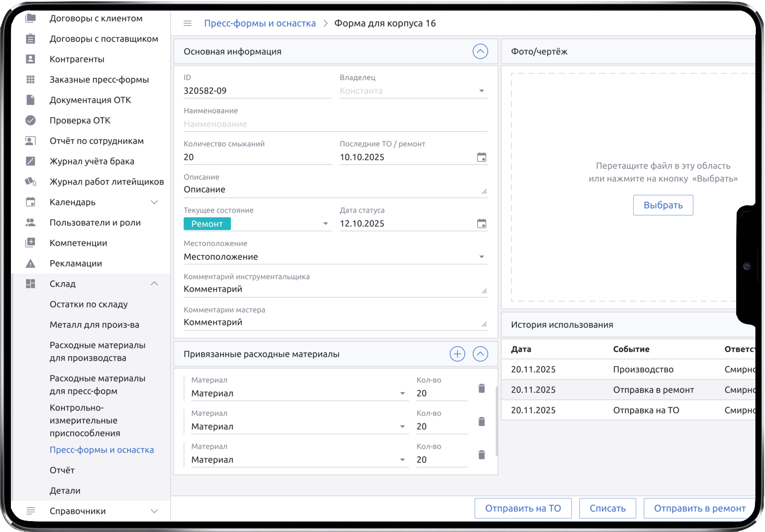Image resolution: width=765 pixels, height=532 pixels.
Task: Click the Отправить в ремонт button
Action: click(x=699, y=508)
